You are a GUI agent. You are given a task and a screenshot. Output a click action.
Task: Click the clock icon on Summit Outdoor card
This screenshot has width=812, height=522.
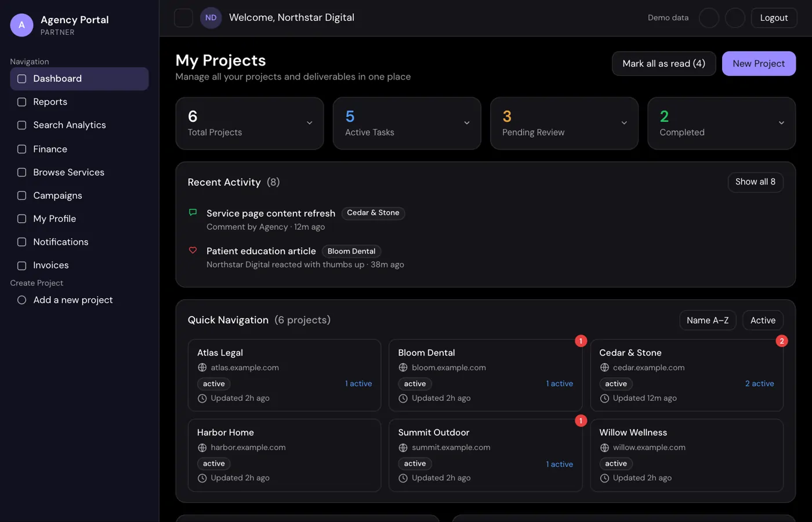point(403,478)
